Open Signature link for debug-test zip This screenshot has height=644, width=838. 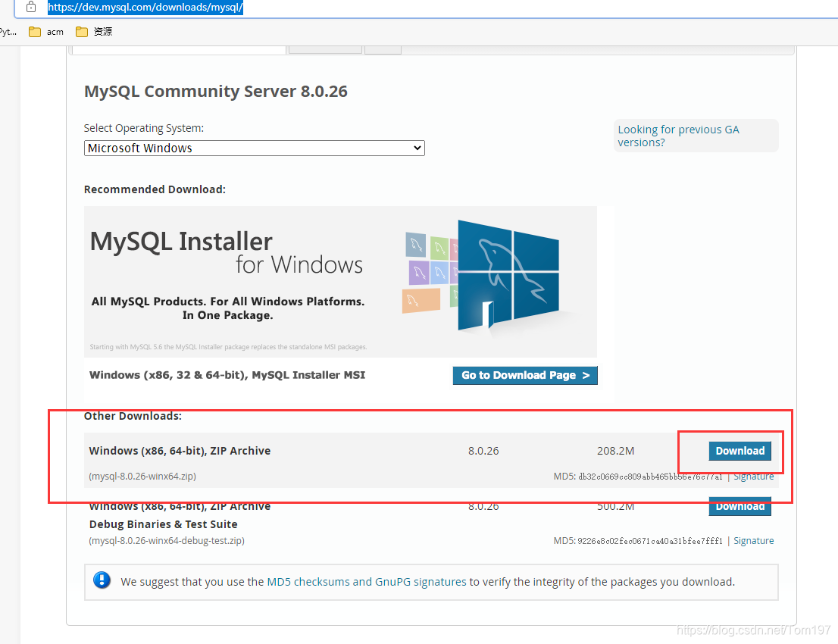[x=754, y=541]
